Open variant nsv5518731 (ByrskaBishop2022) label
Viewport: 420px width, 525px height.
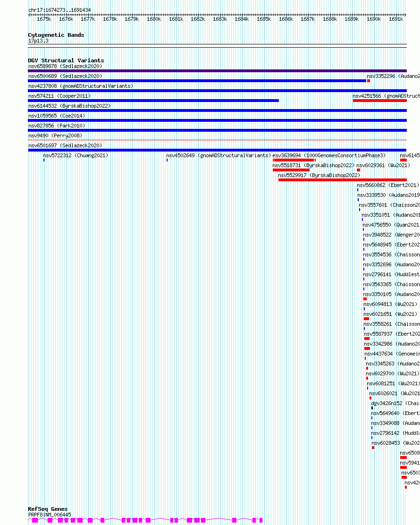(313, 165)
